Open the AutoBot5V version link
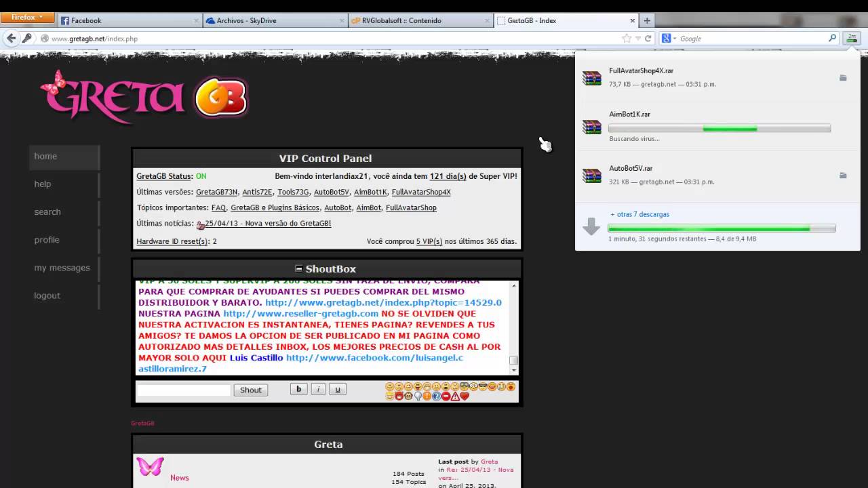The width and height of the screenshot is (868, 488). [332, 192]
